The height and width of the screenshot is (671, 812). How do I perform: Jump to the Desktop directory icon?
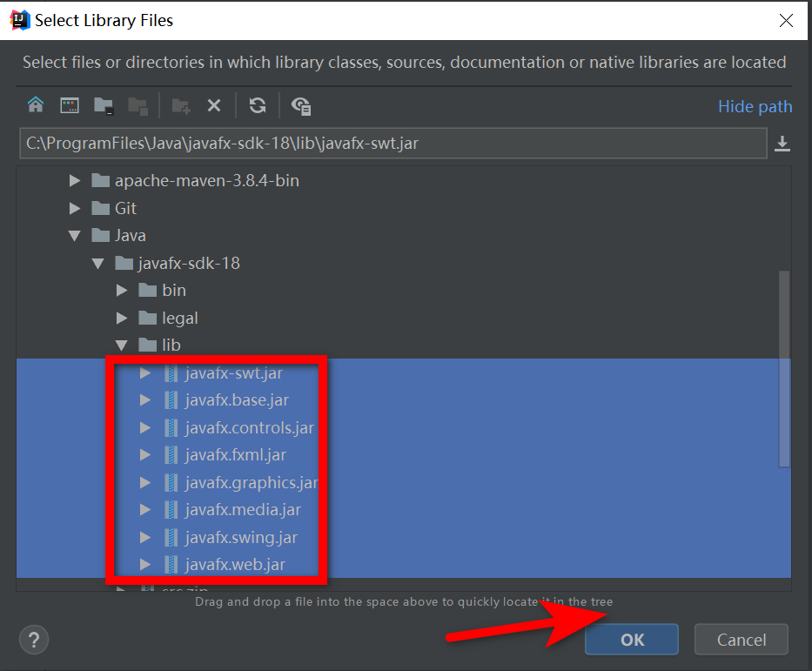click(x=70, y=105)
